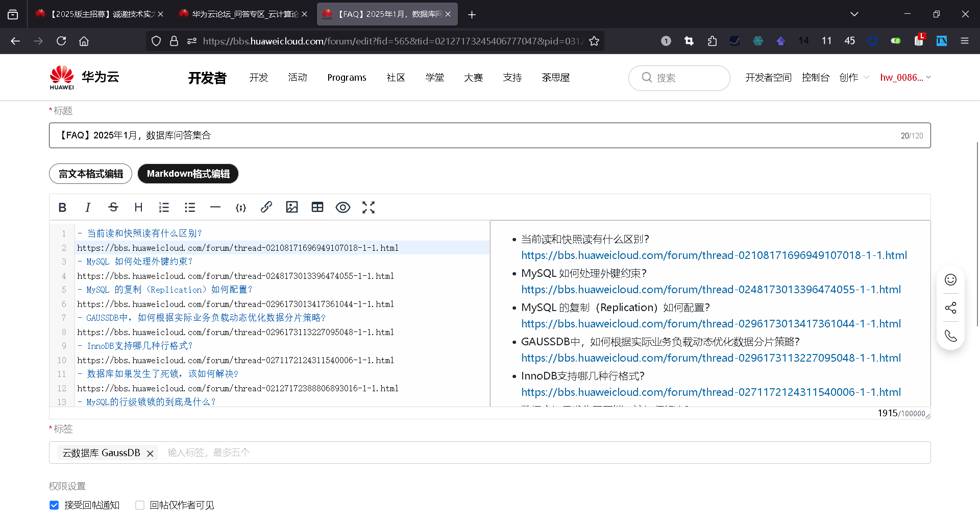Expand the 创作 dropdown

click(x=854, y=78)
